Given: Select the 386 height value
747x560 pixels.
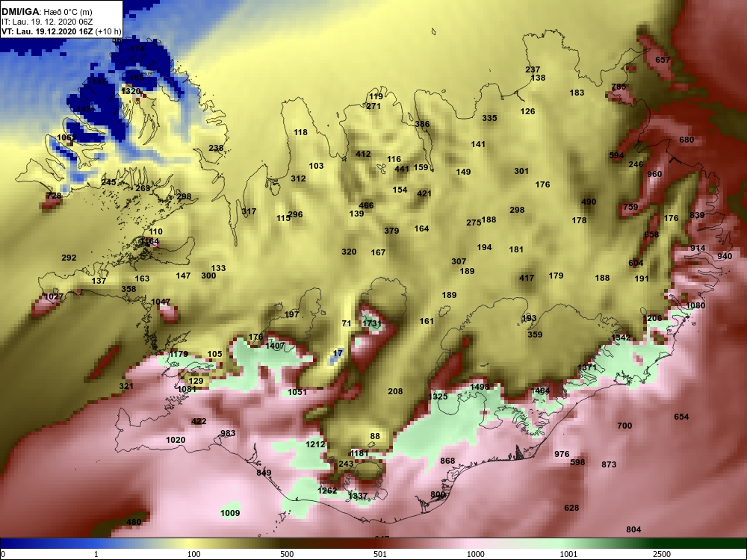Looking at the screenshot, I should click(x=422, y=124).
